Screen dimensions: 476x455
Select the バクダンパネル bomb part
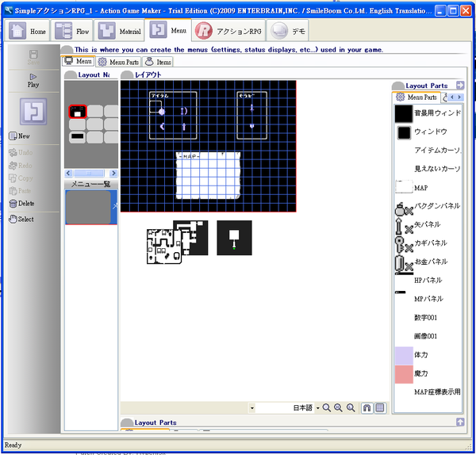pyautogui.click(x=428, y=208)
